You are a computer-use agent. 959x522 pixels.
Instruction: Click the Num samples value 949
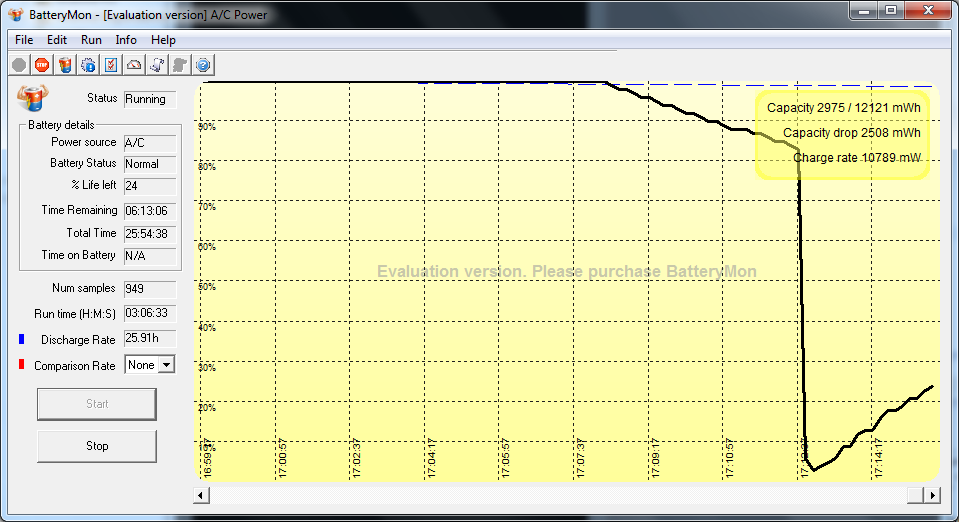(x=150, y=289)
